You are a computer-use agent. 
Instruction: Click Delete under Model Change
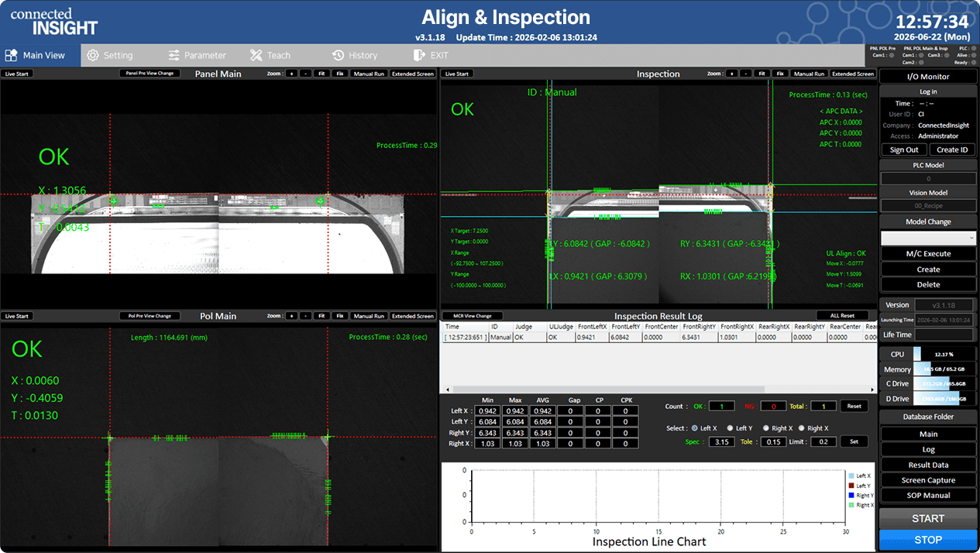928,285
